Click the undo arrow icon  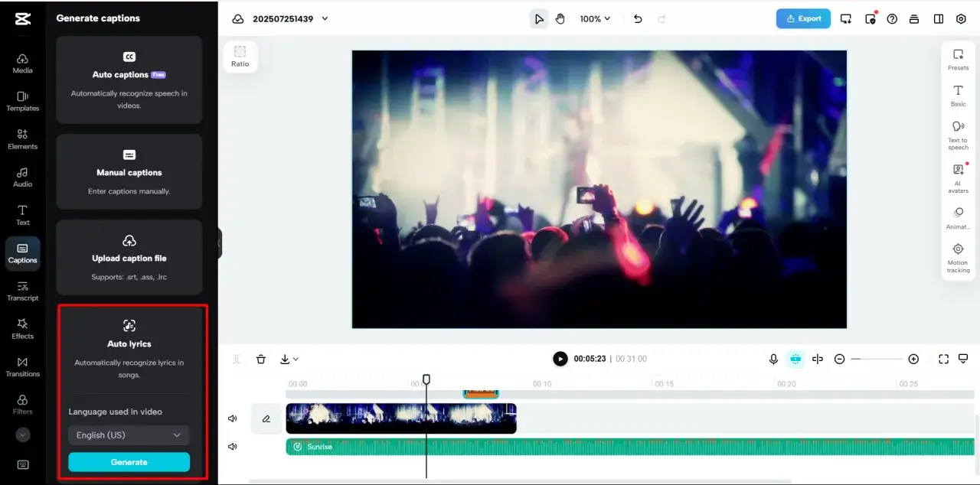[638, 19]
